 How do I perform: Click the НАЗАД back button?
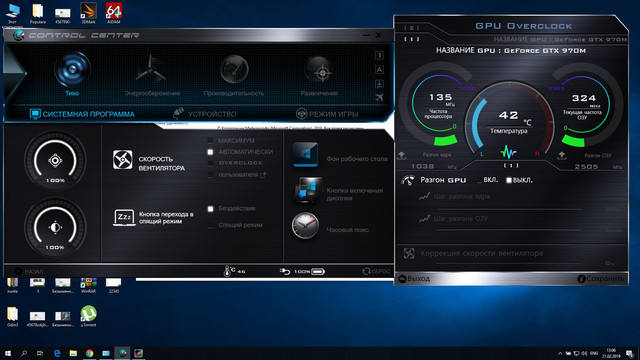pyautogui.click(x=29, y=271)
